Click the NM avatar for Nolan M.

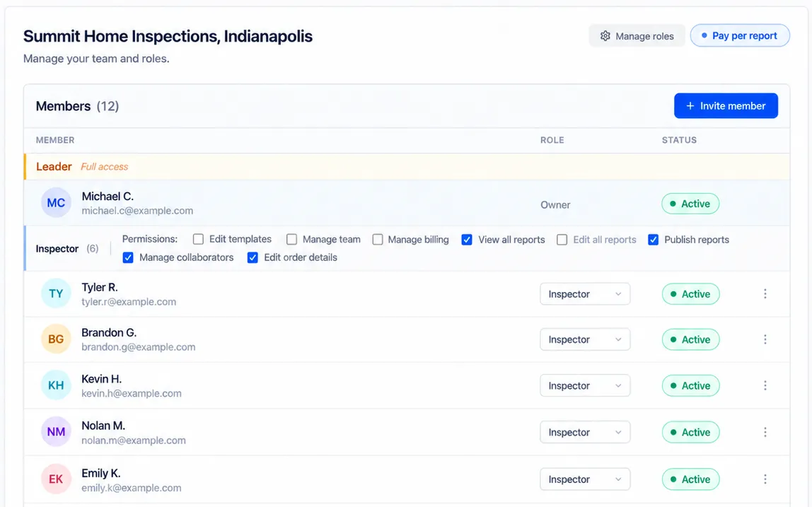point(56,432)
